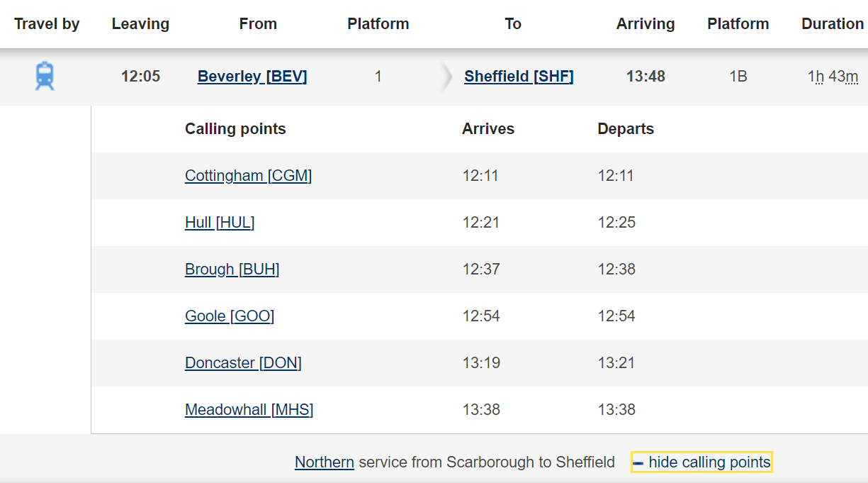Follow the Brough [BUH] link
Image resolution: width=868 pixels, height=483 pixels.
pyautogui.click(x=232, y=269)
